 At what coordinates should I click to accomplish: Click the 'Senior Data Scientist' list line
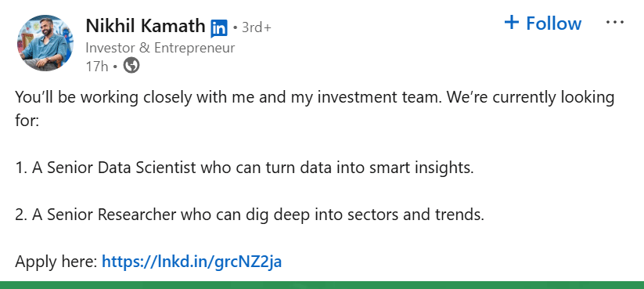click(244, 168)
